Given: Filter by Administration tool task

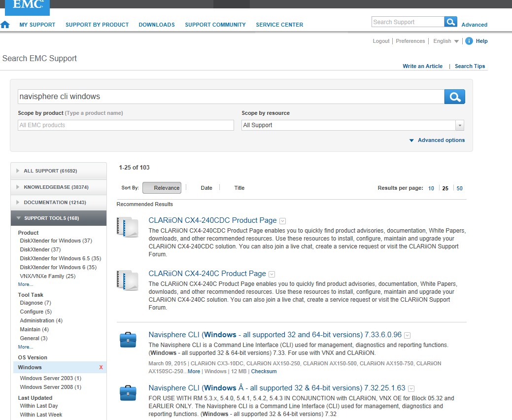Looking at the screenshot, I should 41,321.
